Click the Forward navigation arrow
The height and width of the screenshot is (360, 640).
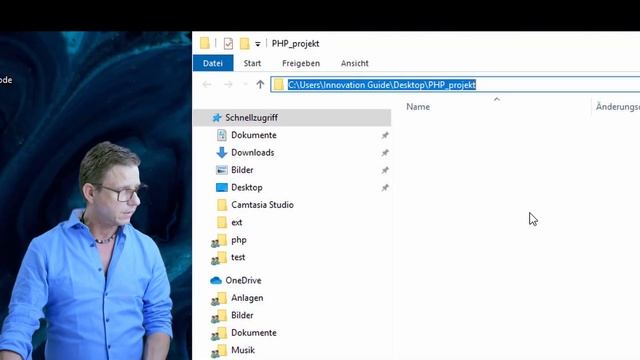coord(228,84)
